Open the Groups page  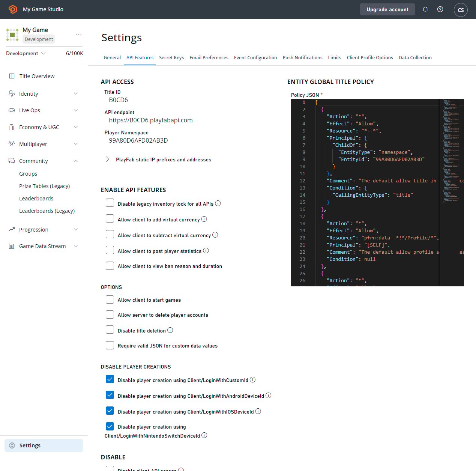click(28, 174)
